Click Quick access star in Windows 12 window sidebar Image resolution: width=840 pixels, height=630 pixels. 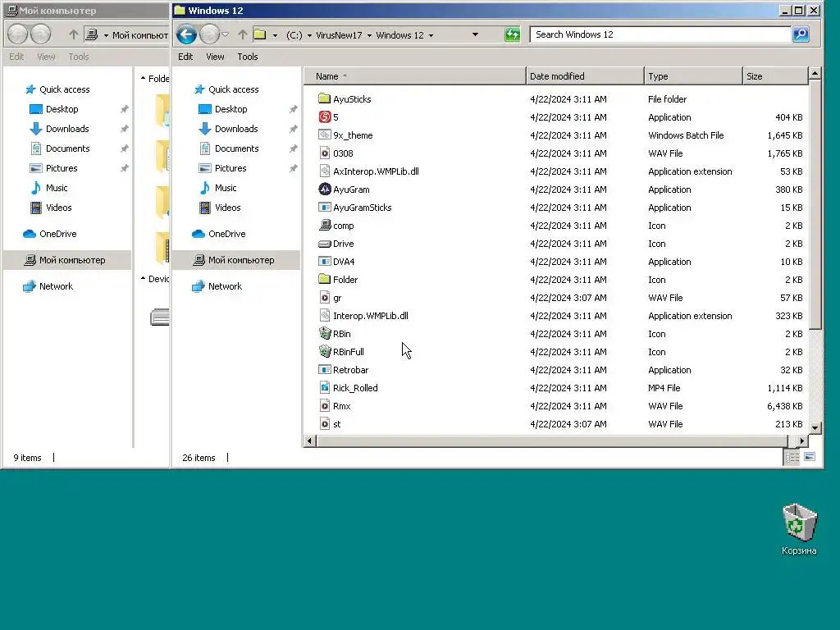point(199,89)
